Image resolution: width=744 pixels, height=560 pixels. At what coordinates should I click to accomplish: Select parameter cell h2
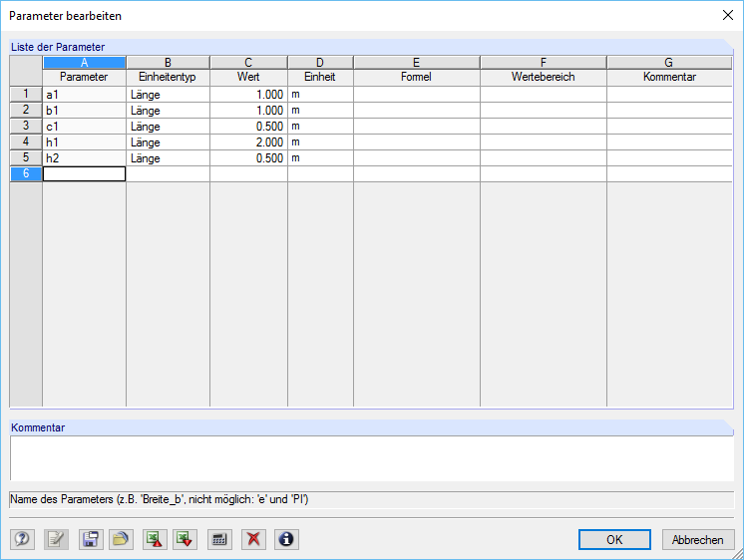click(84, 157)
